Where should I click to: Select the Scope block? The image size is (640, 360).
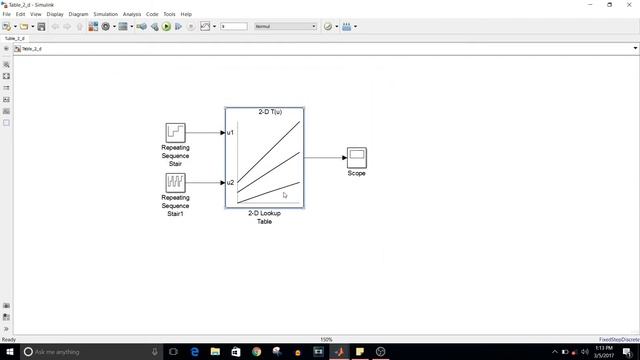point(357,158)
